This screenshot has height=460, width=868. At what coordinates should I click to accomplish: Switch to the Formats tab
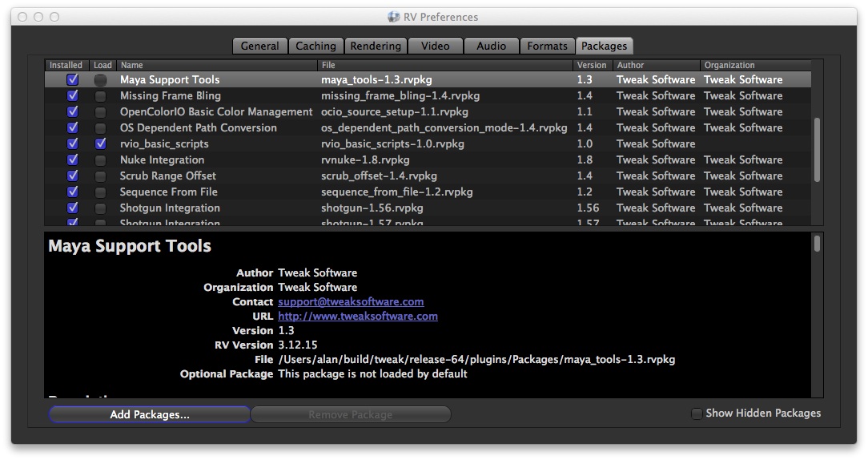[547, 46]
